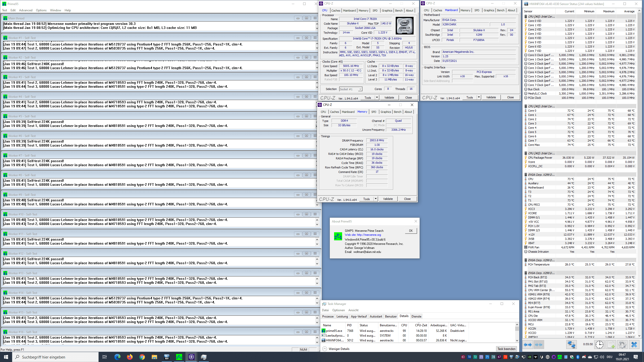
Task: Click NVIDIA tray icon
Action: (x=530, y=357)
